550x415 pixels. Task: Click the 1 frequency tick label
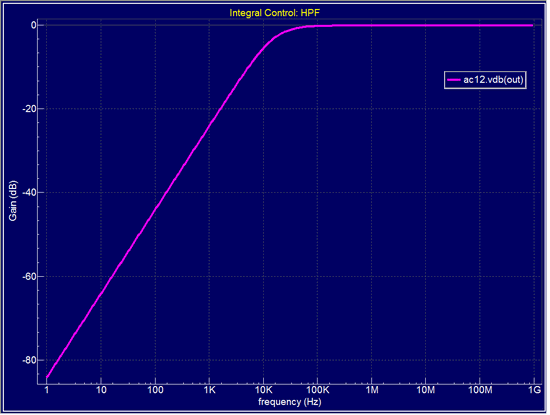pos(47,390)
